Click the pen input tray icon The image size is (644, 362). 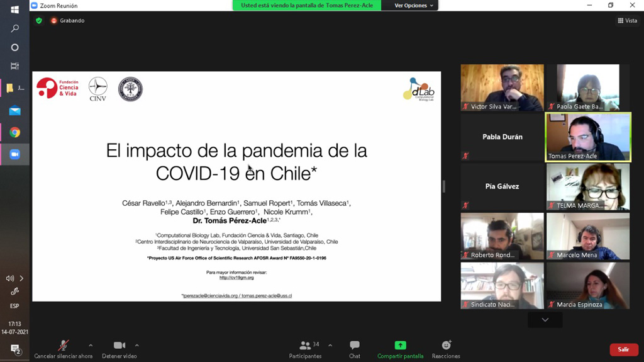coord(14,291)
